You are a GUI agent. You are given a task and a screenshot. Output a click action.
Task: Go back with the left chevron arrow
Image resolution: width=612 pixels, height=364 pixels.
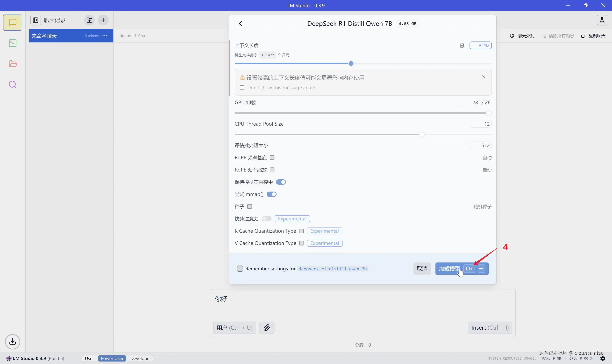tap(240, 24)
